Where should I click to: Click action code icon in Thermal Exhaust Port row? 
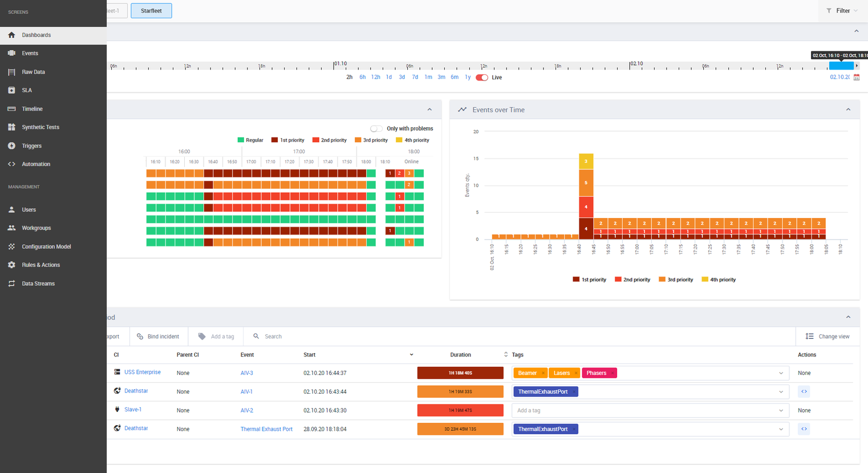pyautogui.click(x=804, y=429)
